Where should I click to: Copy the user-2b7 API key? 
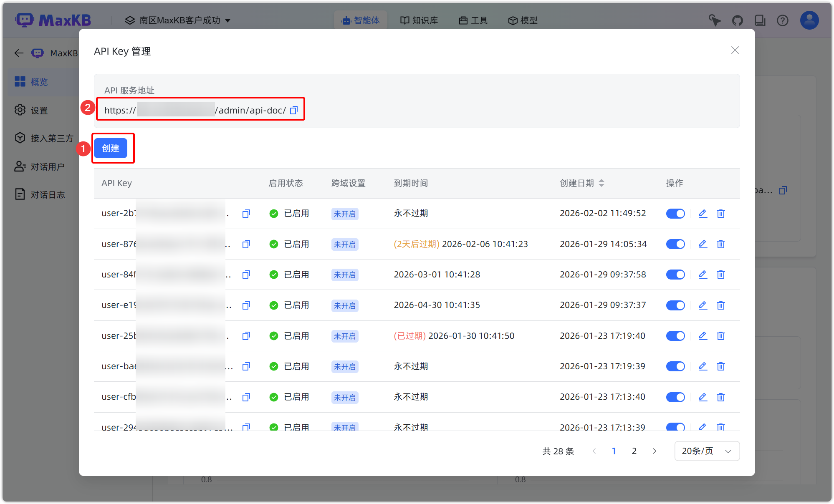pyautogui.click(x=246, y=214)
